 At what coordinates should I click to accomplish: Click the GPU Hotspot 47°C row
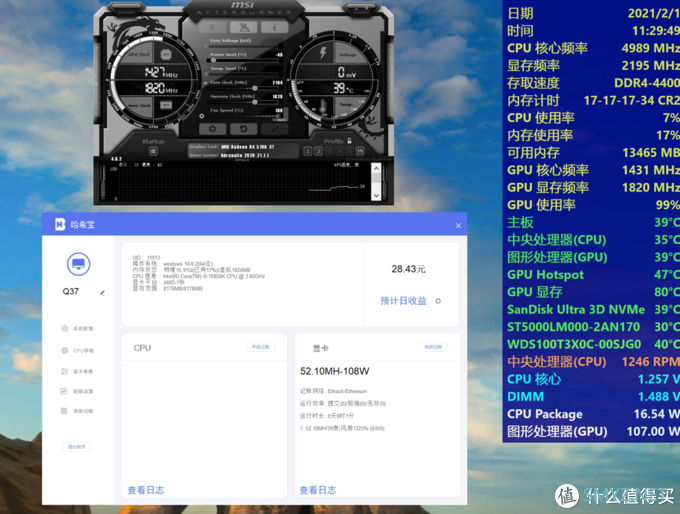coord(593,275)
